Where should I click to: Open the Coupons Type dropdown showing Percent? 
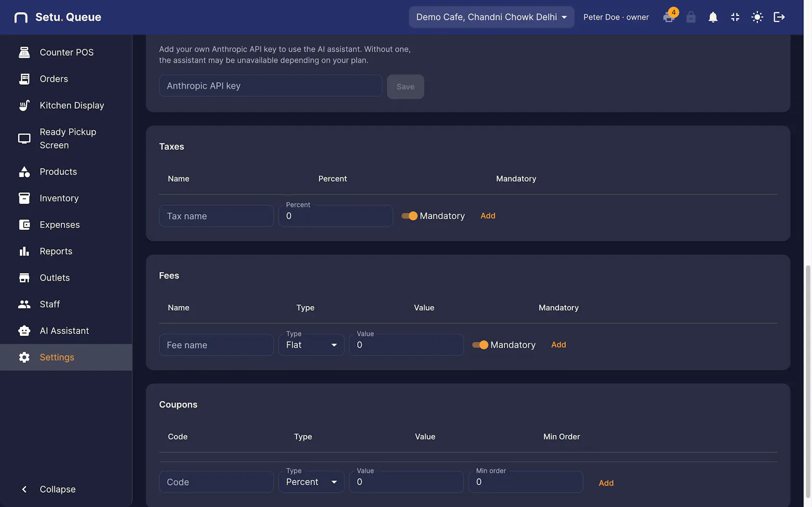(312, 482)
